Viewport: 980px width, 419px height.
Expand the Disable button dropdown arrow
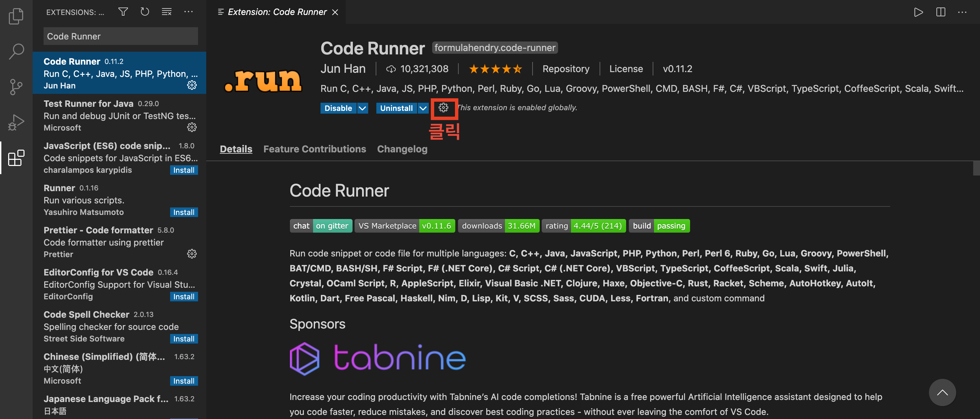(362, 108)
